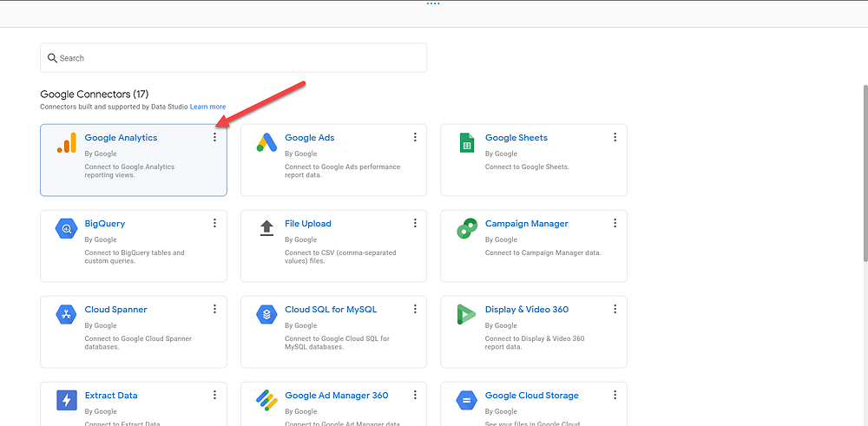Open more options for Campaign Manager
868x426 pixels.
615,223
